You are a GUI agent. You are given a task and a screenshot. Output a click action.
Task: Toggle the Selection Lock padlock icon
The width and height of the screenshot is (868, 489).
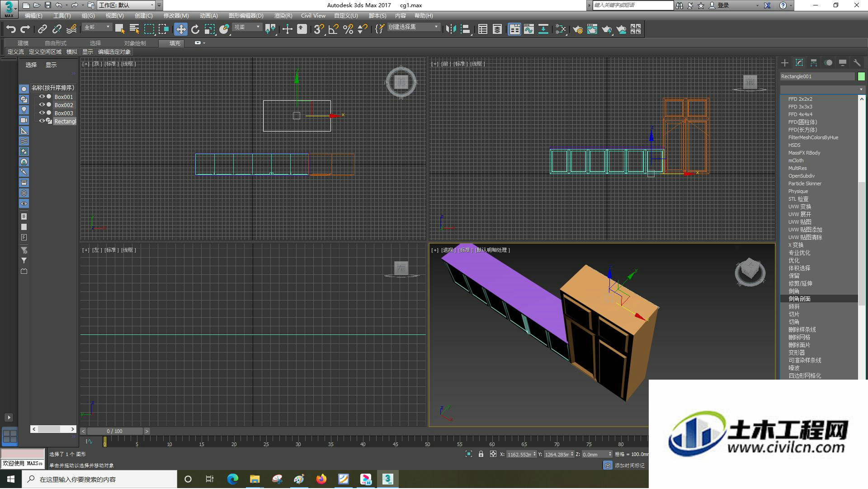click(481, 454)
